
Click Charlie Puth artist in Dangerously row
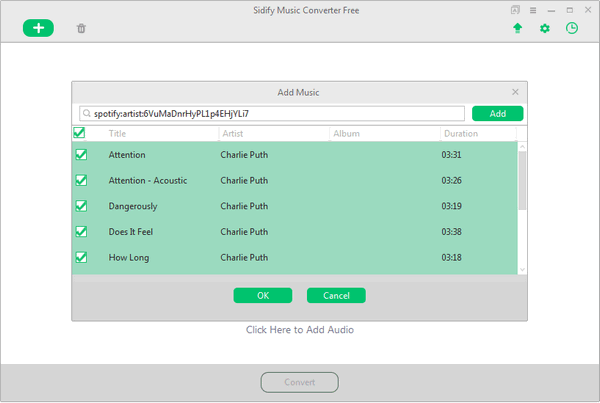(244, 206)
